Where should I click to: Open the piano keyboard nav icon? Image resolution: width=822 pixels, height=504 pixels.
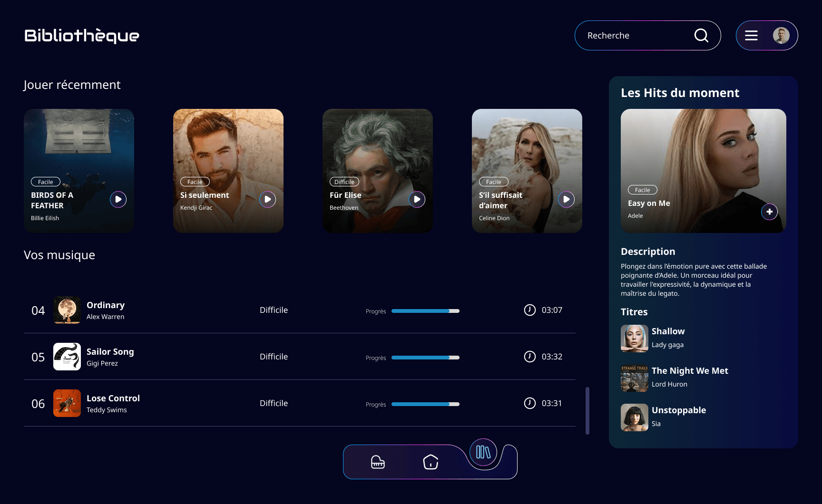(x=378, y=462)
